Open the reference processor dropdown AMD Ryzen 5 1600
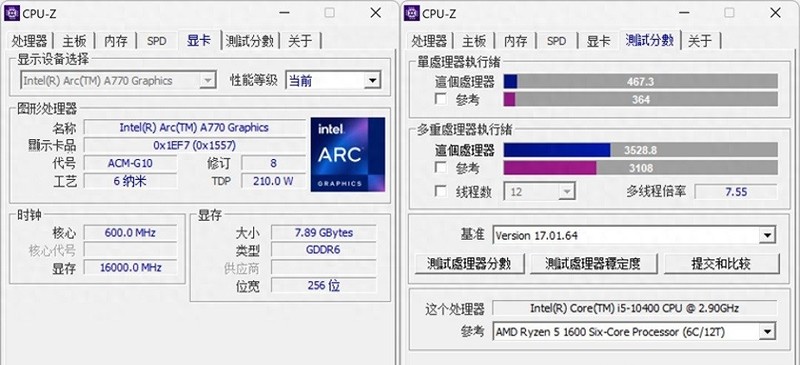Image resolution: width=800 pixels, height=365 pixels. point(766,332)
